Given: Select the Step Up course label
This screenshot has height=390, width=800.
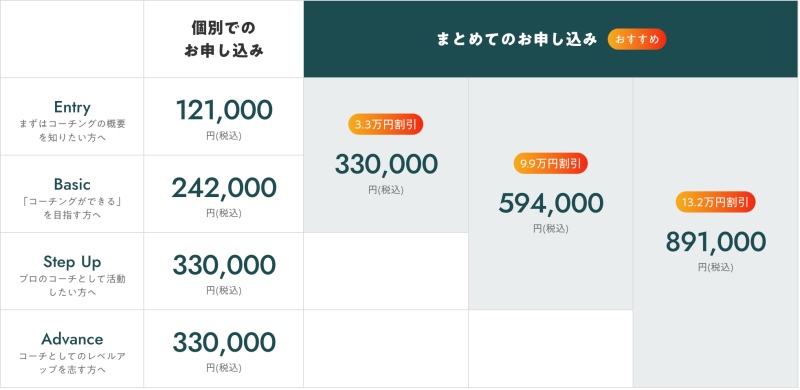Looking at the screenshot, I should (x=72, y=262).
